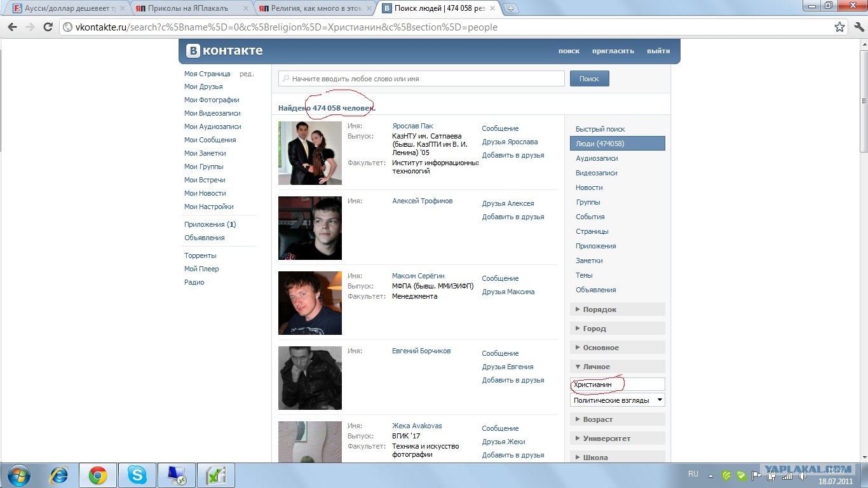
Task: Expand the Возраст filter section
Action: pyautogui.click(x=618, y=419)
